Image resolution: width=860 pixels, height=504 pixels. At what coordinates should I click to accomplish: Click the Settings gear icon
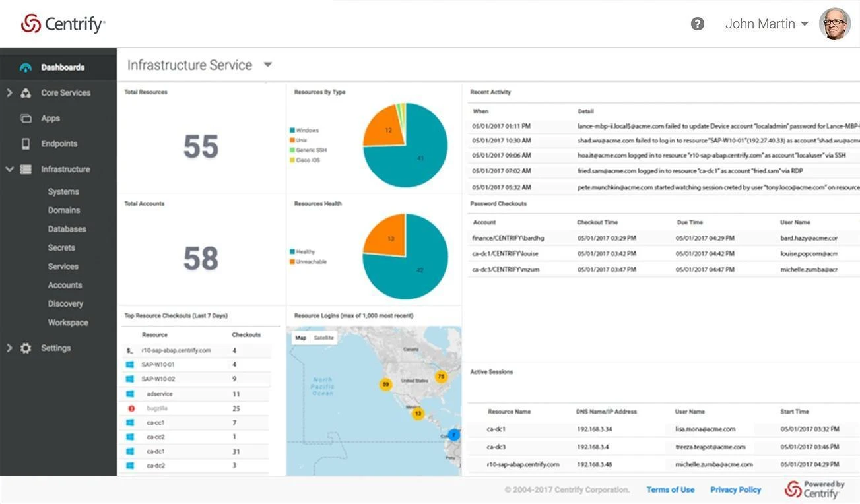26,348
